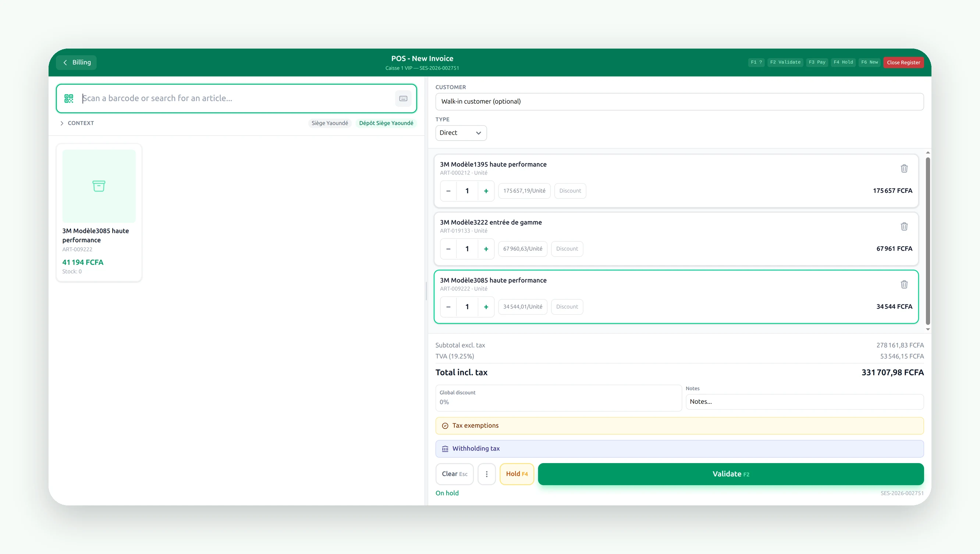
Task: Click the F1 help shortcut
Action: click(756, 62)
